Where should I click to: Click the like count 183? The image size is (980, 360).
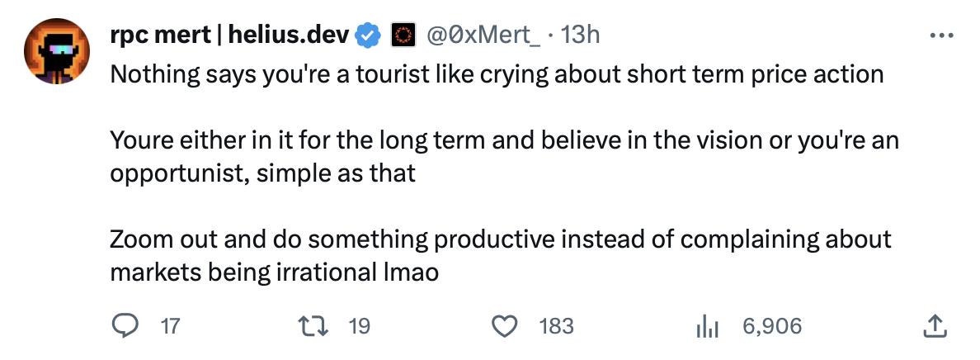(x=556, y=326)
